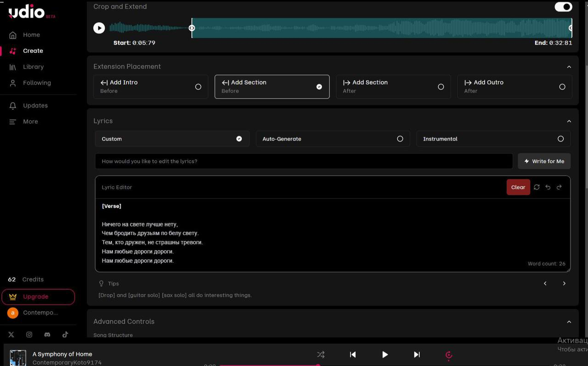The height and width of the screenshot is (366, 588).
Task: Select Auto-Generate lyrics mode
Action: point(333,139)
